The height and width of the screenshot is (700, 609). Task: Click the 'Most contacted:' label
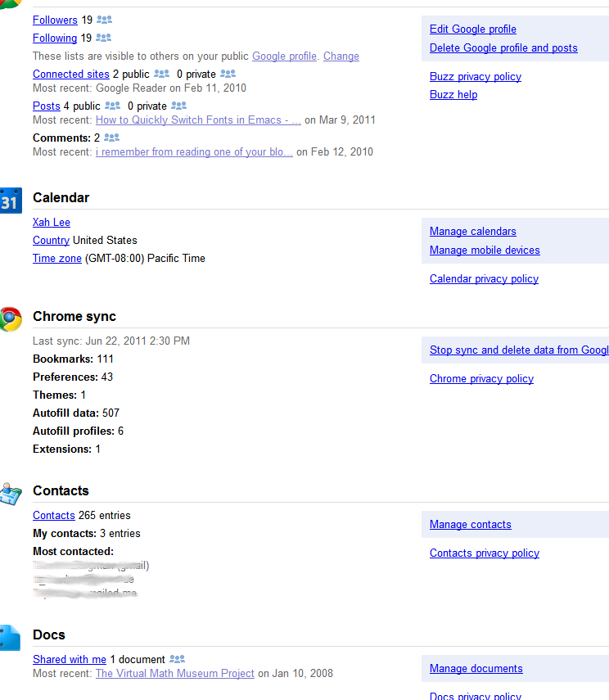[73, 551]
